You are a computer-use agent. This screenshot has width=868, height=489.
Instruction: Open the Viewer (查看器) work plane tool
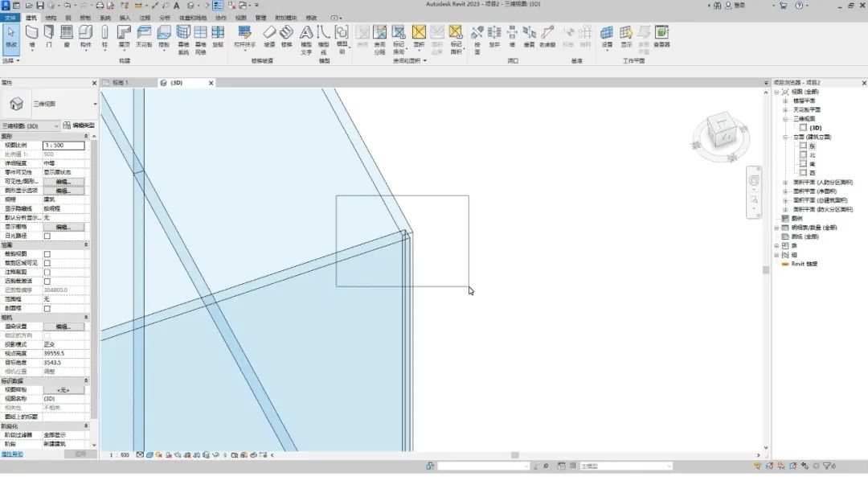(661, 36)
